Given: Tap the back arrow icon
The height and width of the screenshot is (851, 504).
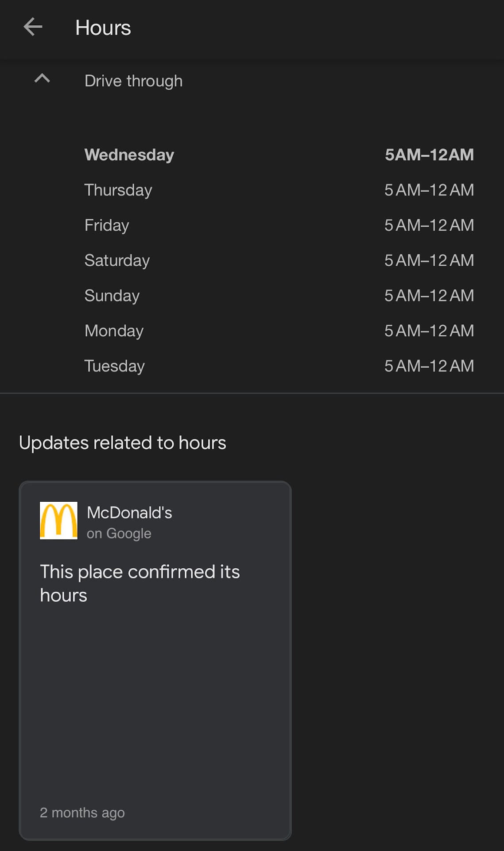Looking at the screenshot, I should 33,27.
